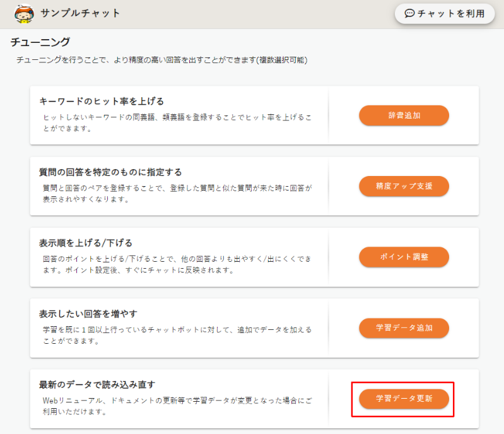Click the サンプルチャット title text

(80, 13)
